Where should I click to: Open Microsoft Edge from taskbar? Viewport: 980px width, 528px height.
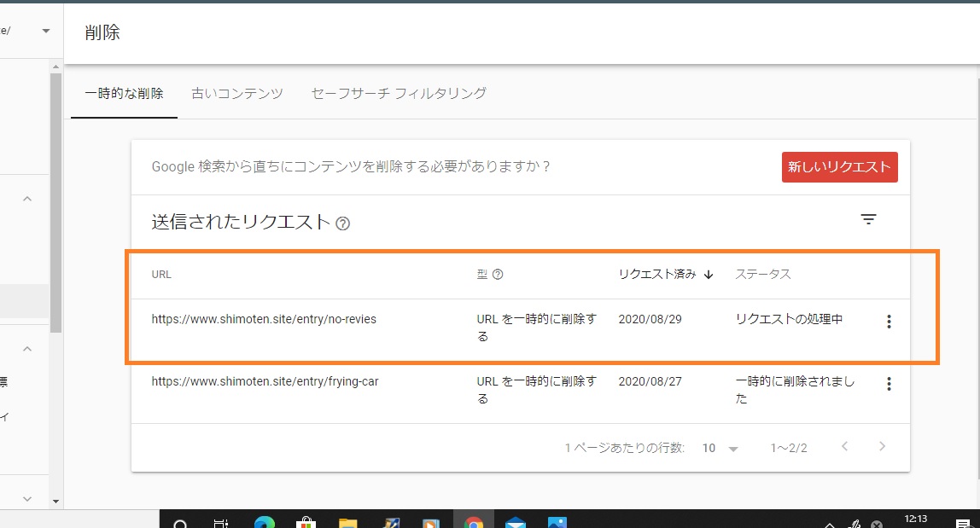point(265,522)
